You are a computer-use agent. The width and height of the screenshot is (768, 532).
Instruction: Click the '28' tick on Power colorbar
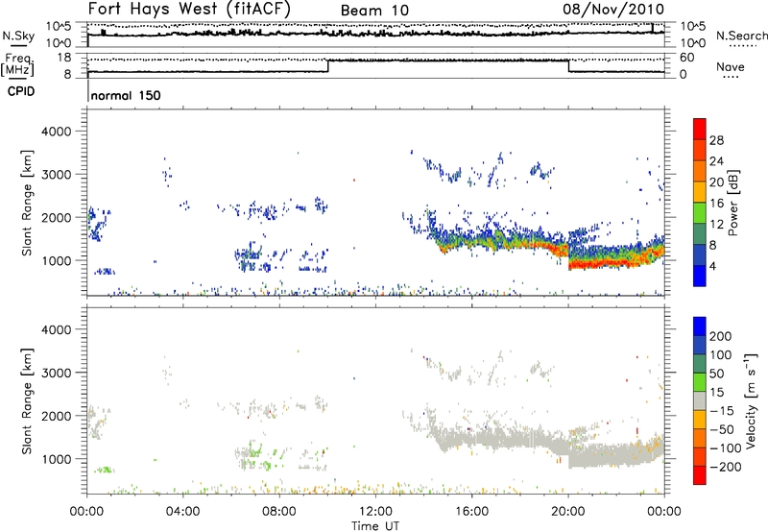[x=716, y=140]
